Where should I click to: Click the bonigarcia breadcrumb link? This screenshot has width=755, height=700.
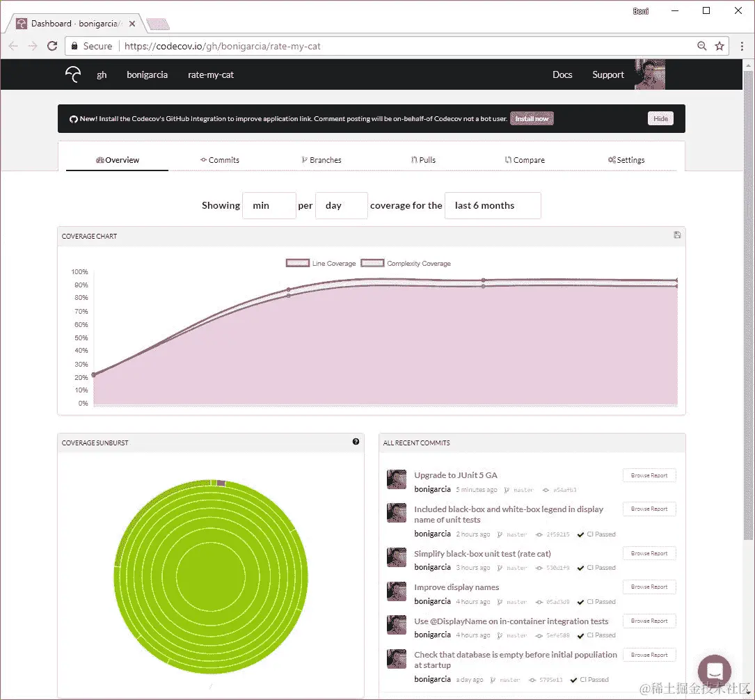pyautogui.click(x=147, y=74)
